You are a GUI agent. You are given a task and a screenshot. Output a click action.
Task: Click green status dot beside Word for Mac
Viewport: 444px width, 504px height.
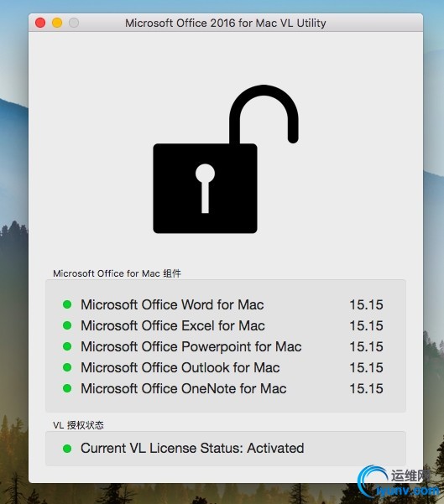click(67, 304)
